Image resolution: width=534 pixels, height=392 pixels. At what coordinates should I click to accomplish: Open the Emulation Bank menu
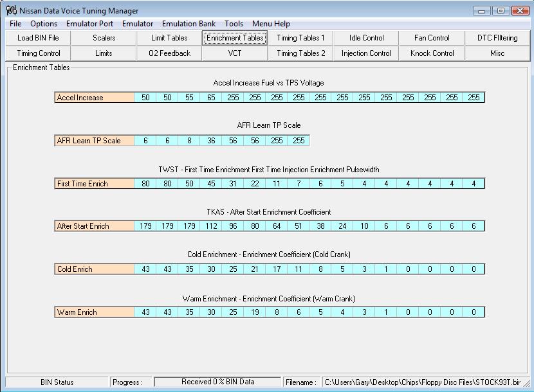(189, 24)
